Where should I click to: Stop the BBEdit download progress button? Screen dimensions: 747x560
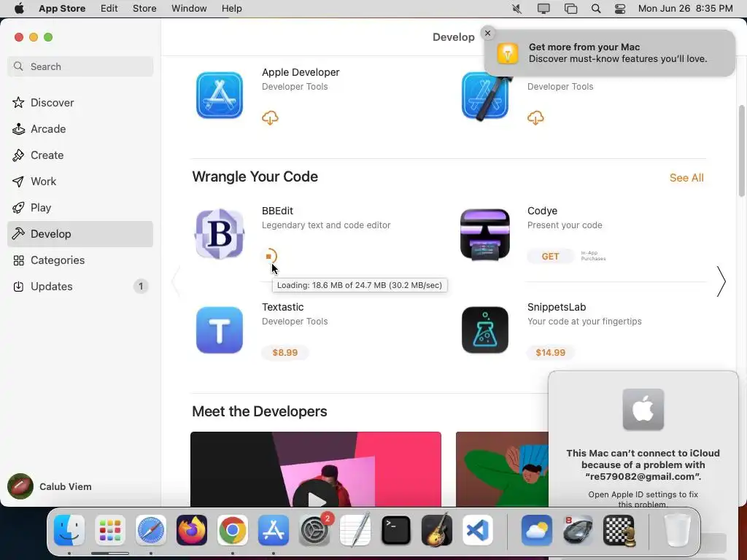(x=269, y=256)
